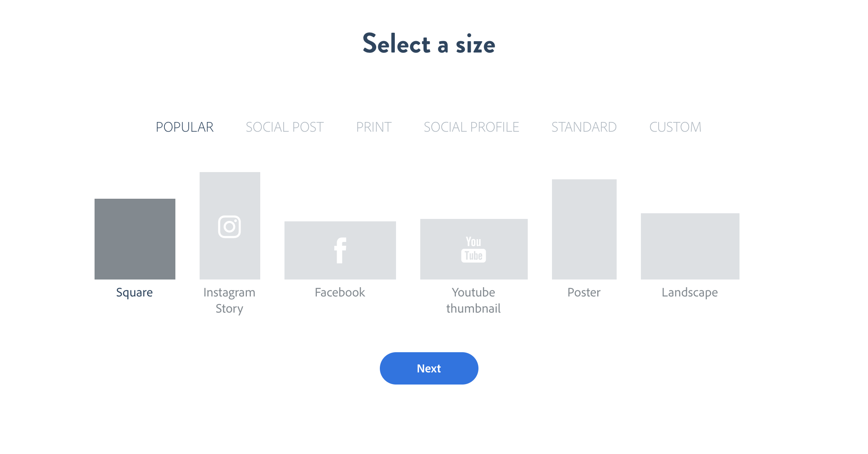Click the Instagram Story label

(230, 301)
